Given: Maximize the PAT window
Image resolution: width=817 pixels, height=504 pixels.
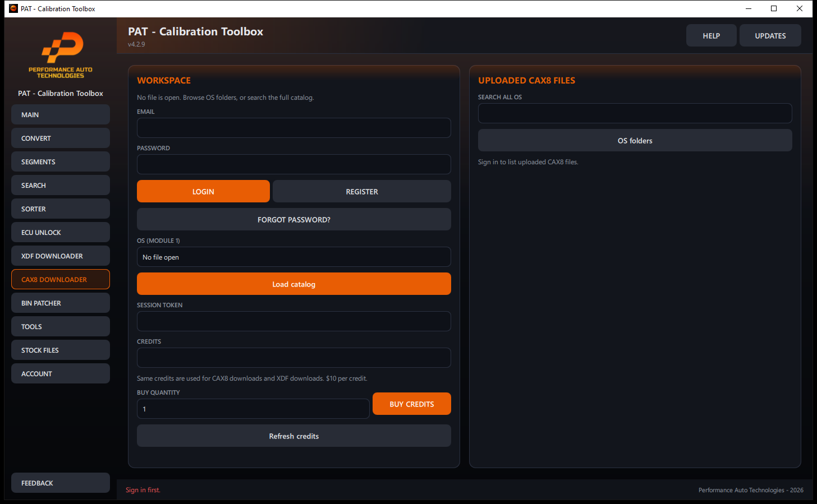Looking at the screenshot, I should tap(774, 8).
